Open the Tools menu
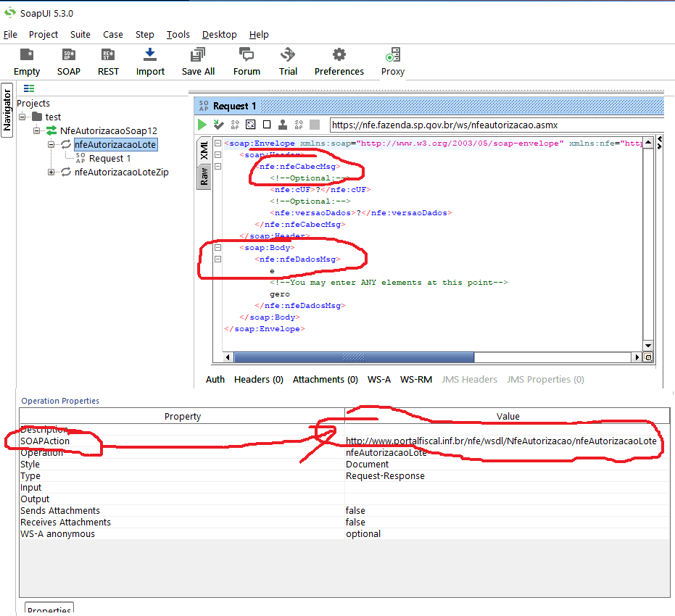This screenshot has height=616, width=675. point(178,34)
